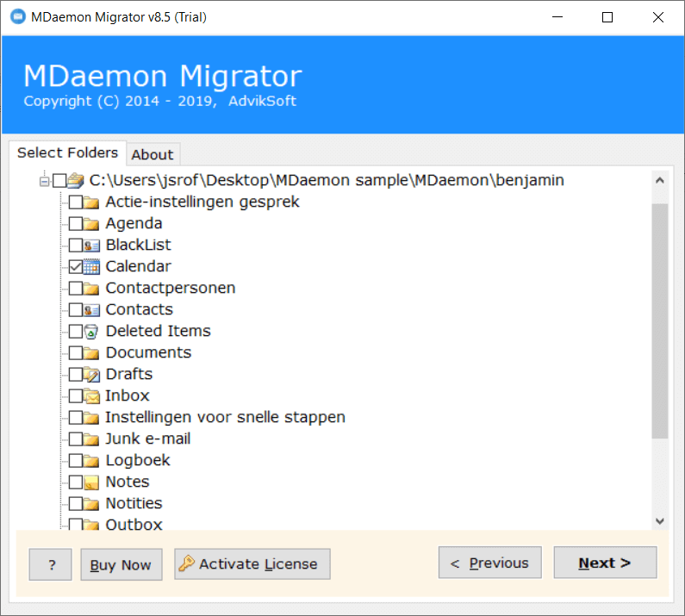The width and height of the screenshot is (685, 616).
Task: Select the root path benjamin label
Action: pos(327,180)
